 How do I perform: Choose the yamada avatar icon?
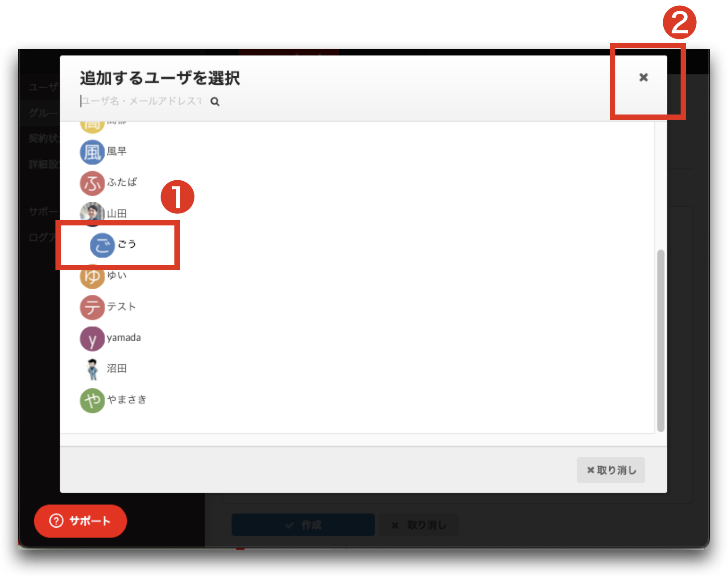click(92, 339)
